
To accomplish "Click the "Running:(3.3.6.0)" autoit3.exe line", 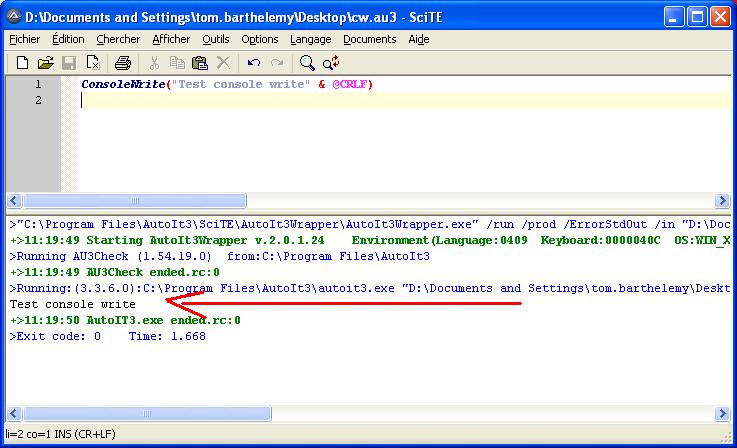I will click(x=370, y=288).
